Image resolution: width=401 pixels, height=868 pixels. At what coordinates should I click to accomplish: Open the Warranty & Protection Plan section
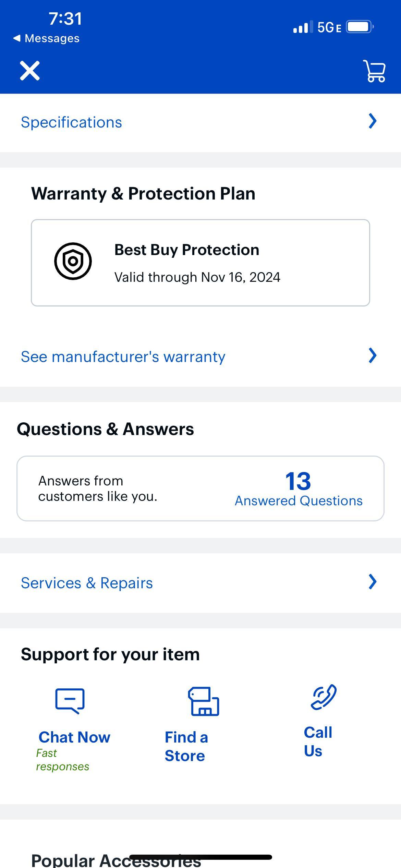pos(144,193)
